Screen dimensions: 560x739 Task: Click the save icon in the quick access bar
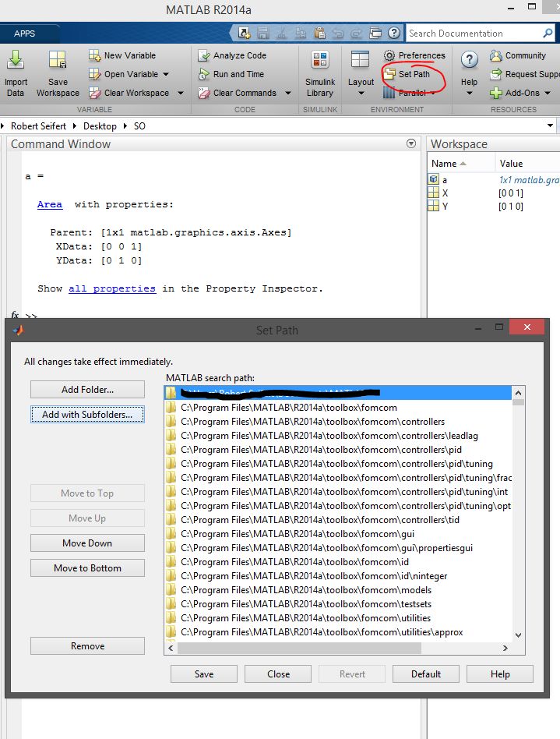point(262,33)
